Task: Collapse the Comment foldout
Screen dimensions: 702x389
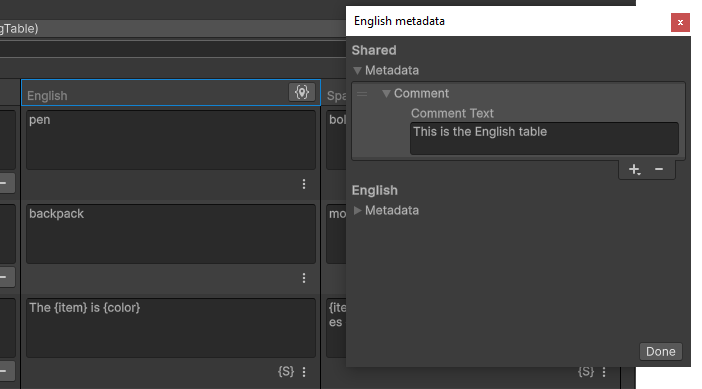Action: [x=386, y=94]
